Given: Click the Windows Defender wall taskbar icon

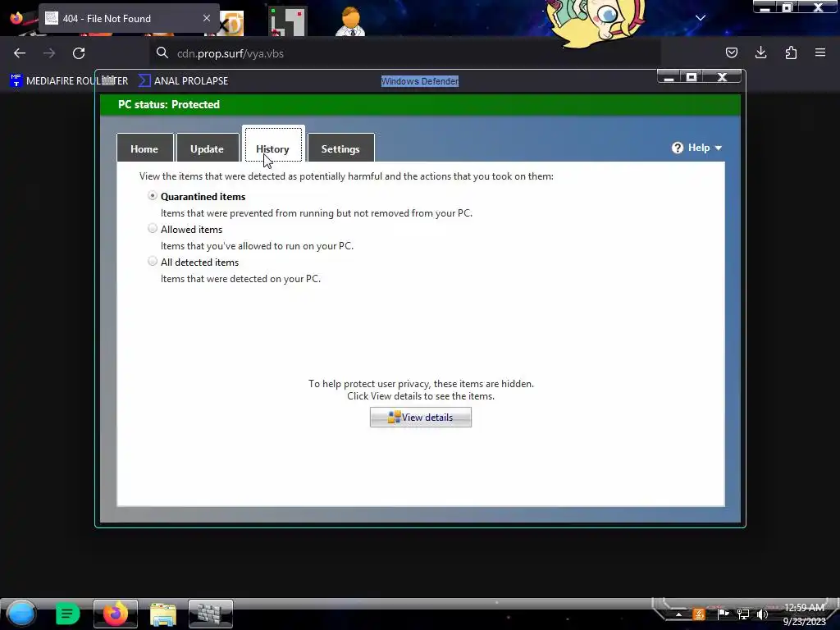Looking at the screenshot, I should (x=211, y=614).
